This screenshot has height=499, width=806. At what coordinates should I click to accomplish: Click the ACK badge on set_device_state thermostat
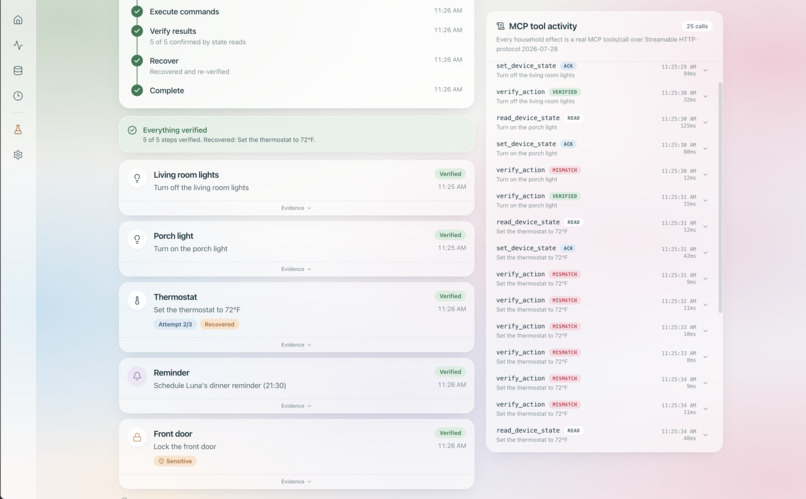pos(568,248)
